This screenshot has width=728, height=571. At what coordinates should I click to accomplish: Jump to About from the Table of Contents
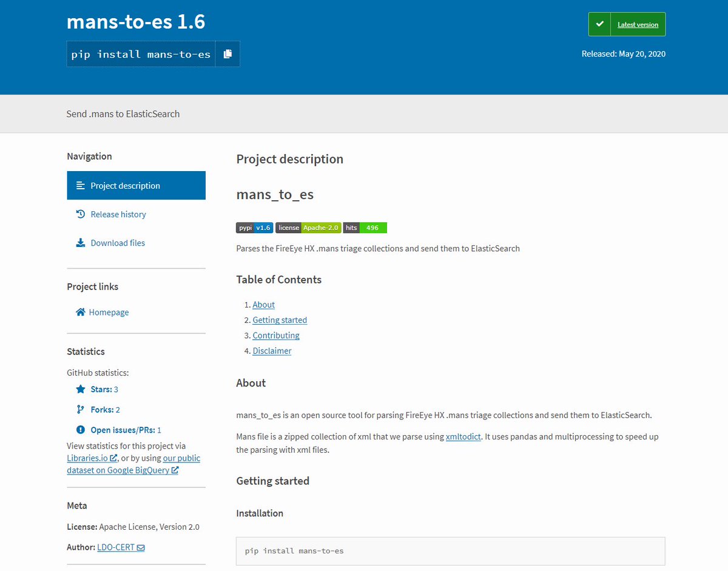[263, 304]
